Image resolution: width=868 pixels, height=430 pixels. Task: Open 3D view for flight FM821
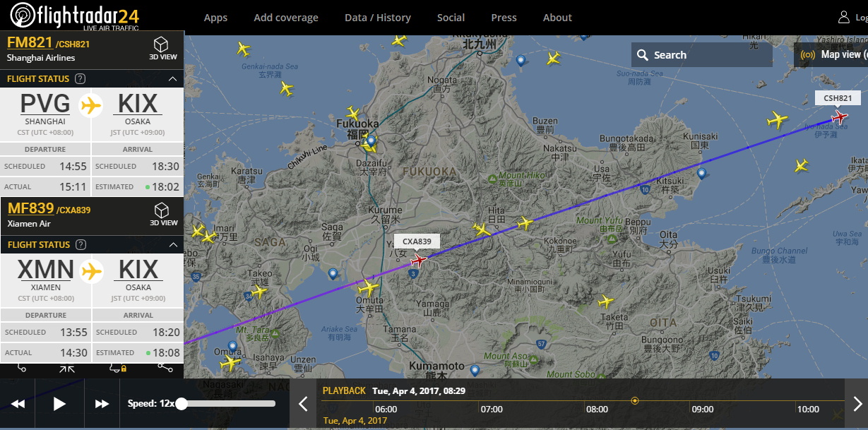pyautogui.click(x=163, y=48)
